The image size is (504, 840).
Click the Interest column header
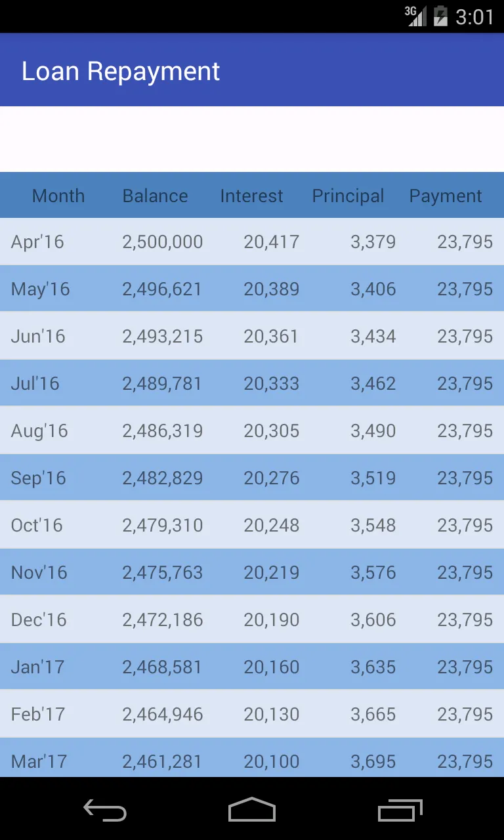(252, 196)
